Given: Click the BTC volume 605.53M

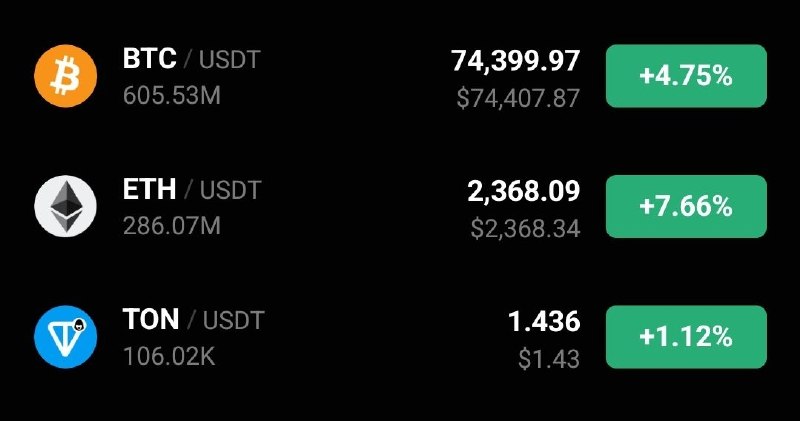Looking at the screenshot, I should [x=172, y=96].
